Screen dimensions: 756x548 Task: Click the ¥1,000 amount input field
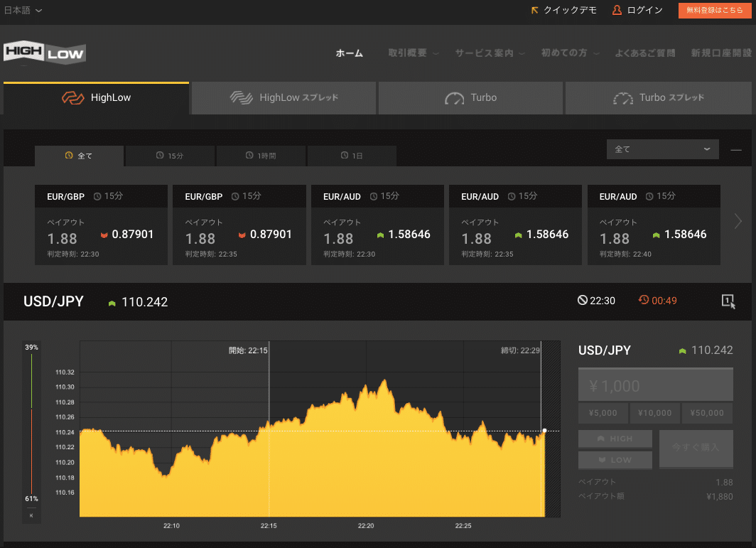656,385
